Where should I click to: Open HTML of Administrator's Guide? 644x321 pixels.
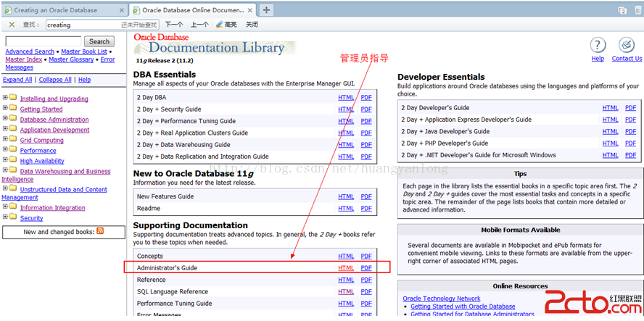click(x=346, y=268)
